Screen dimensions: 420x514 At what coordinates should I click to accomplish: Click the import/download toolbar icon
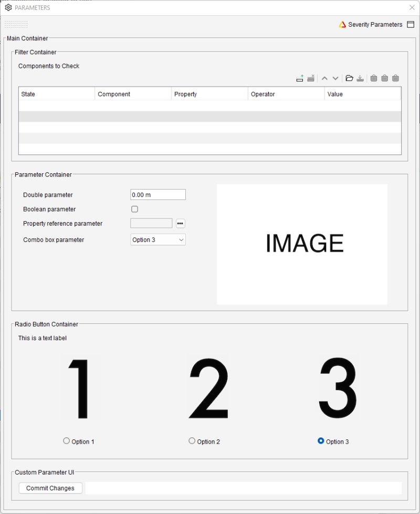[x=360, y=78]
